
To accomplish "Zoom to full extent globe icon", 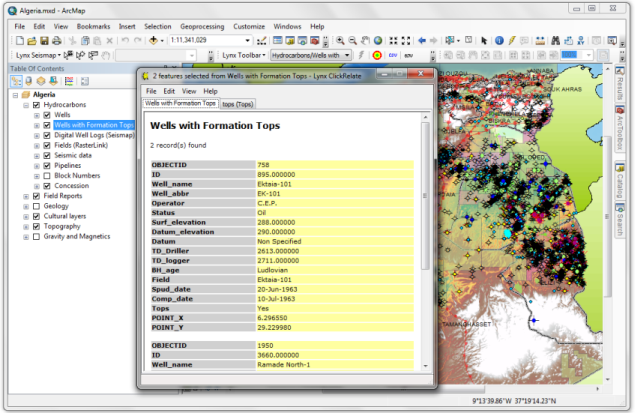I will point(378,40).
